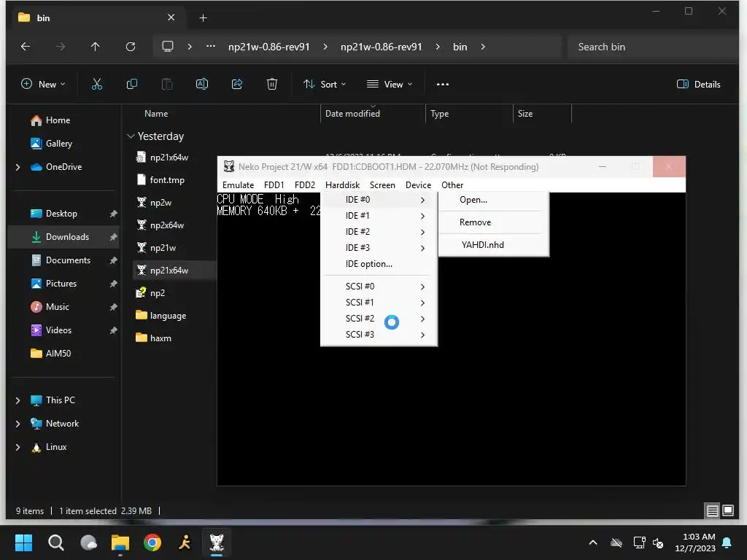
Task: Expand the IDE #2 submenu
Action: click(379, 231)
